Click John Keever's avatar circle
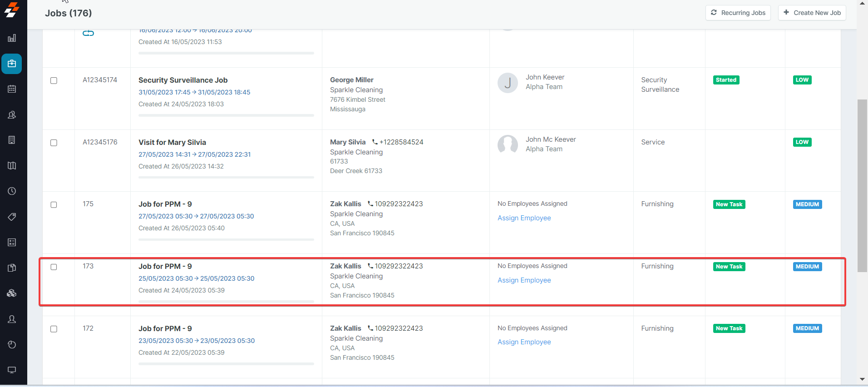 click(x=508, y=83)
